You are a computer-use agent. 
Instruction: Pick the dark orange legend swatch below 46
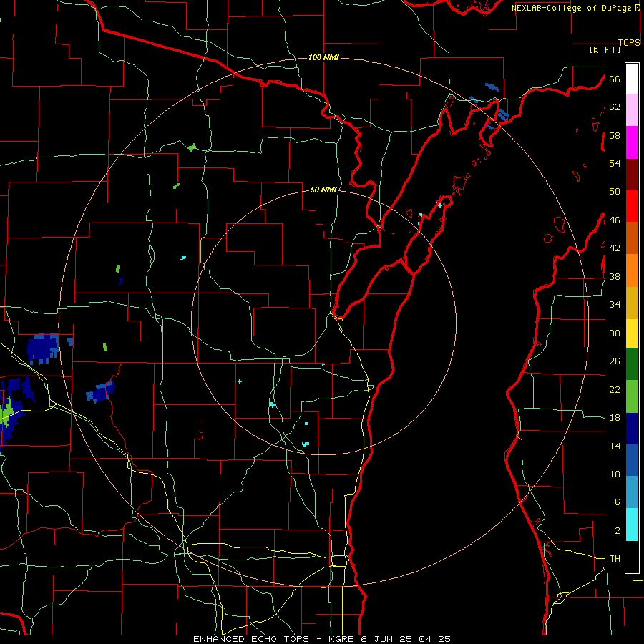pyautogui.click(x=632, y=238)
